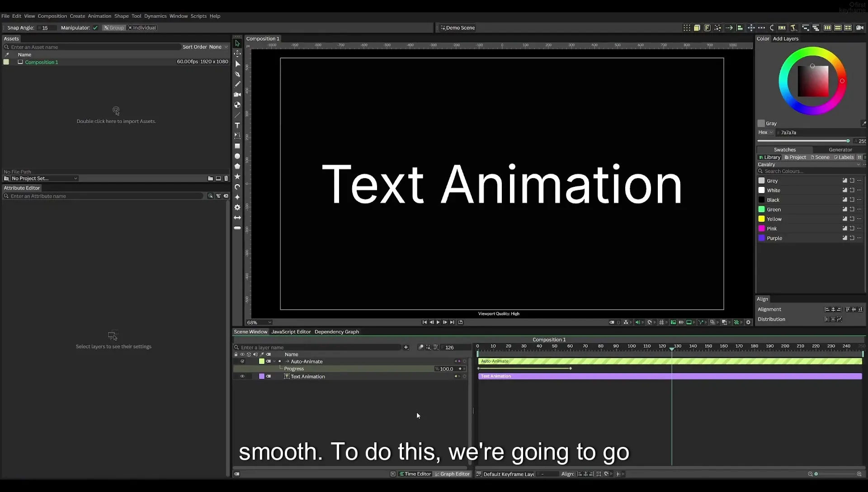Expand the Cavalry swatch library dropdown
The image size is (868, 492).
(x=809, y=165)
